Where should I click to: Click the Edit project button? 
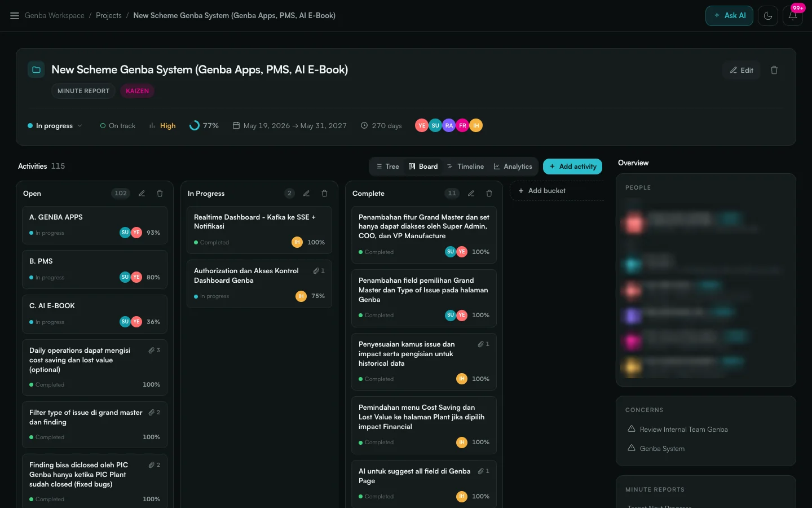(742, 70)
